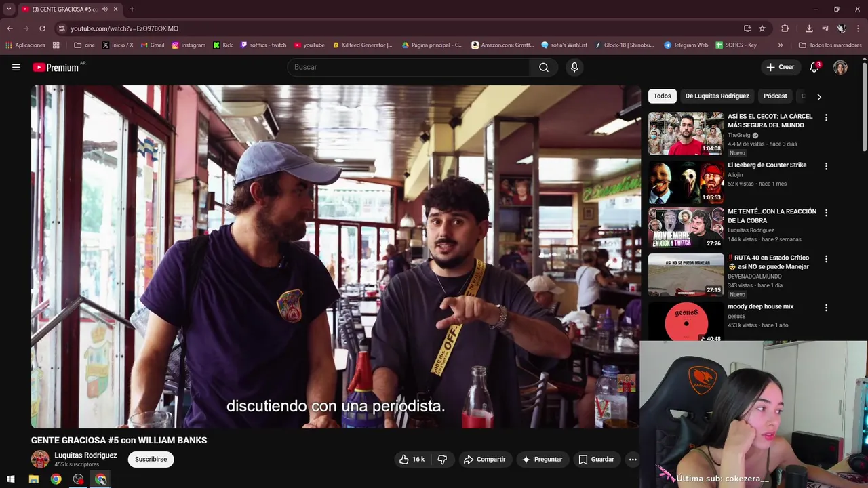
Task: Open the ME TENTÉ video thumbnail
Action: (x=686, y=228)
